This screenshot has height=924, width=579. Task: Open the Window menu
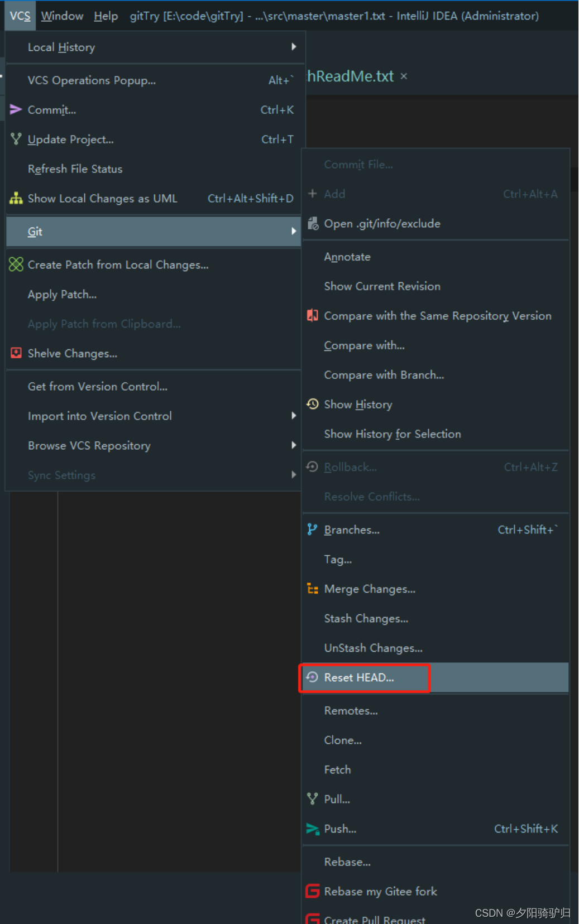coord(62,16)
